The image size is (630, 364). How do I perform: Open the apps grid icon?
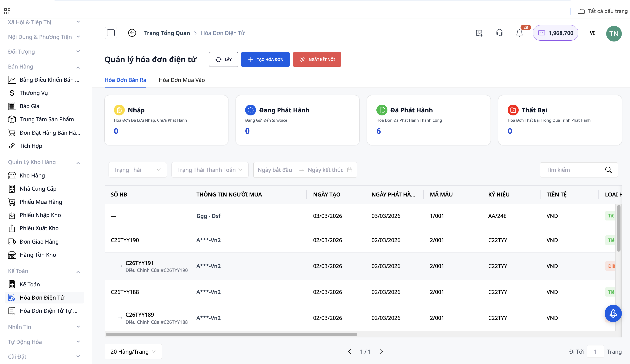pos(7,11)
